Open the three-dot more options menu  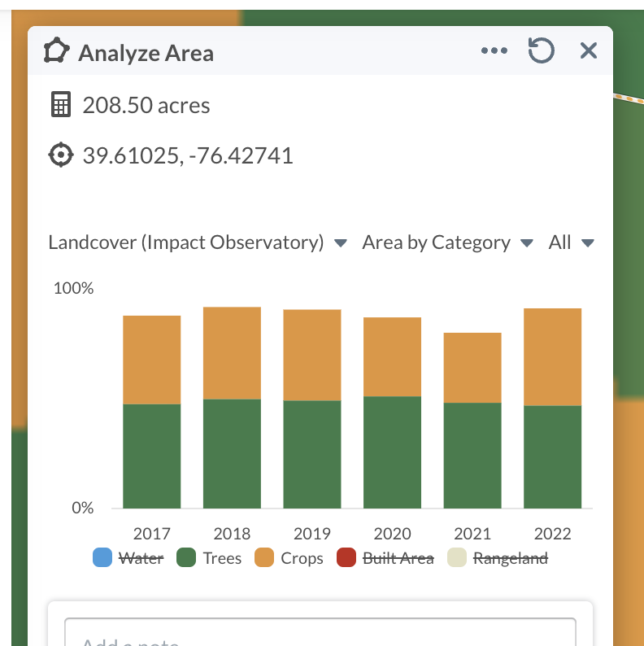pos(494,50)
